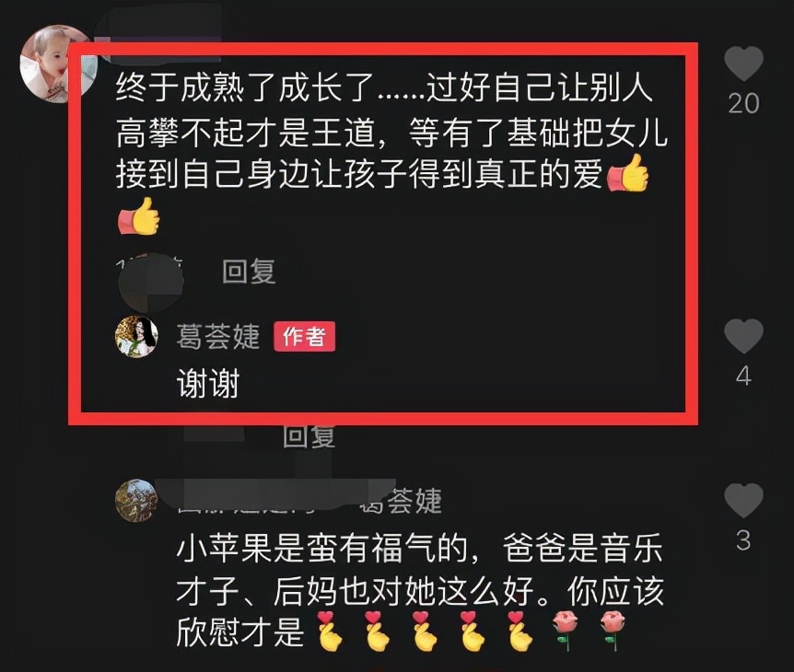Open author 葛荟婕 avatar
The height and width of the screenshot is (672, 794).
click(136, 337)
